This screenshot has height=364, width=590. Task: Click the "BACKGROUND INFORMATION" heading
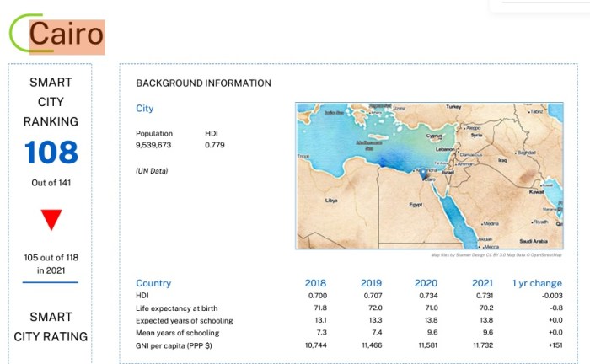(204, 83)
